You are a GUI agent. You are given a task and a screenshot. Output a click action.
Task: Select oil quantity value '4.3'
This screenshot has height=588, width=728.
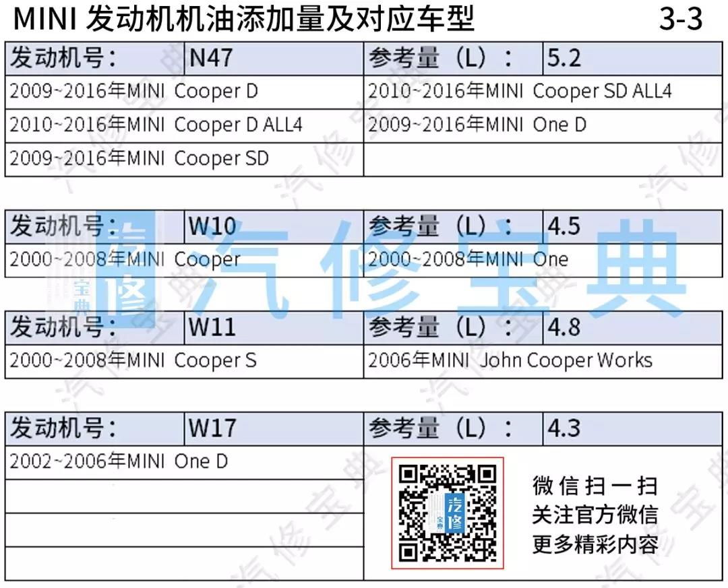tap(632, 429)
